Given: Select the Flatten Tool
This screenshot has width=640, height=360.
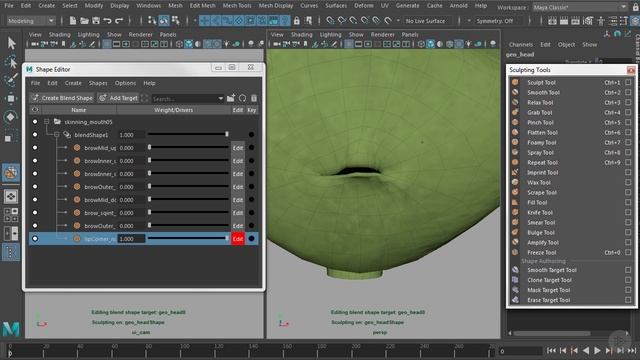Looking at the screenshot, I should pos(542,132).
